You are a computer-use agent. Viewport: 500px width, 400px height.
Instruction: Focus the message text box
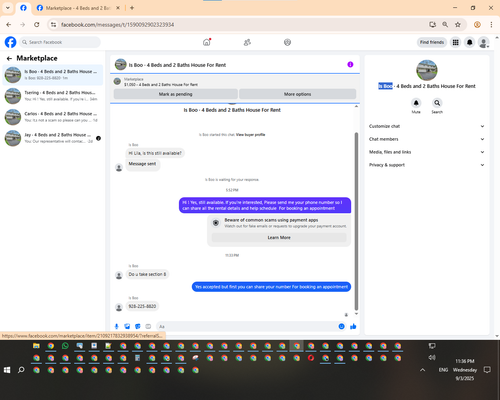coord(247,326)
